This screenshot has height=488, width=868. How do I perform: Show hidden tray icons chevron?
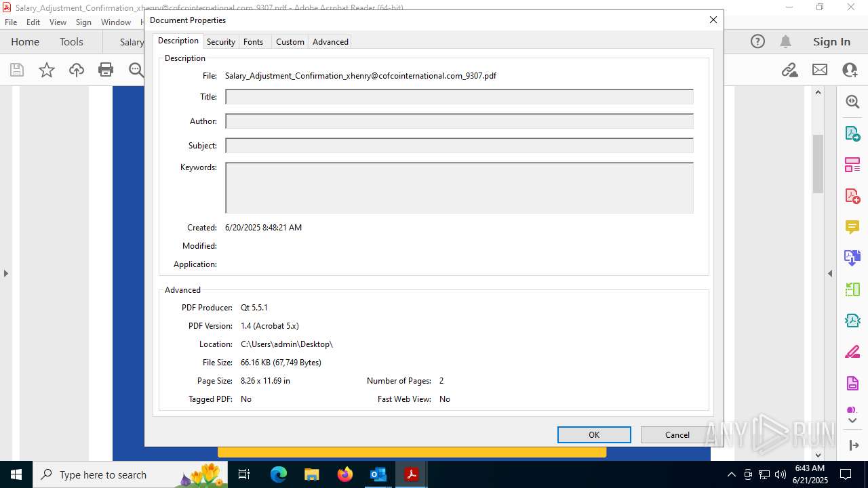click(x=731, y=474)
